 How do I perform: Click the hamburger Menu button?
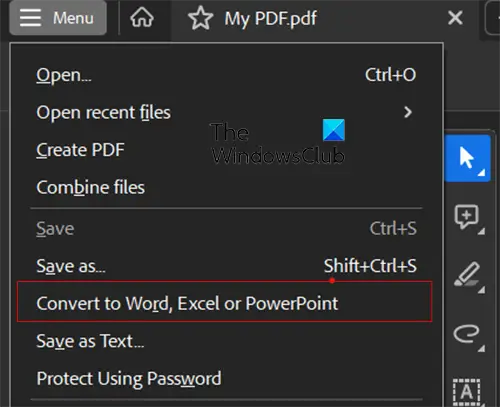click(x=58, y=18)
